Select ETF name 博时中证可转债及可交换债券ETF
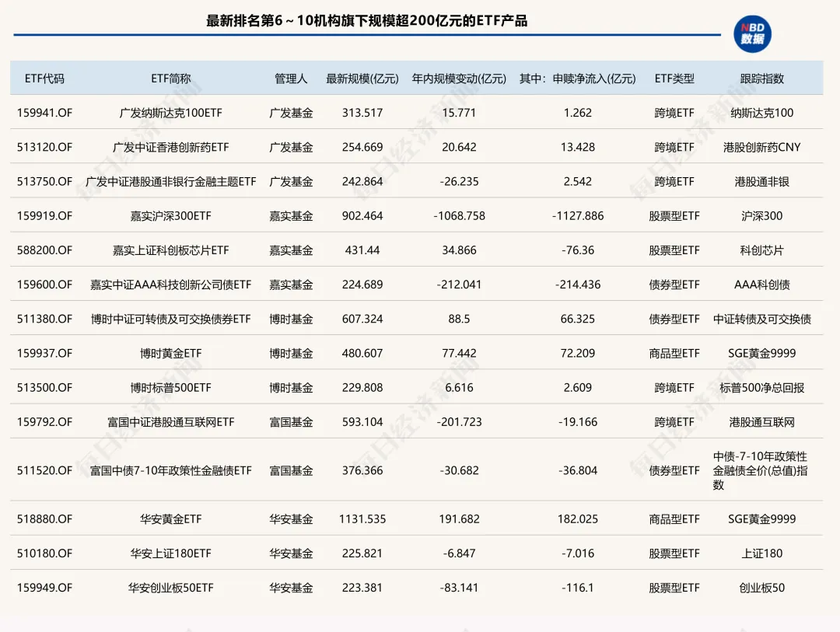Screen dimensions: 840x632 click(171, 319)
